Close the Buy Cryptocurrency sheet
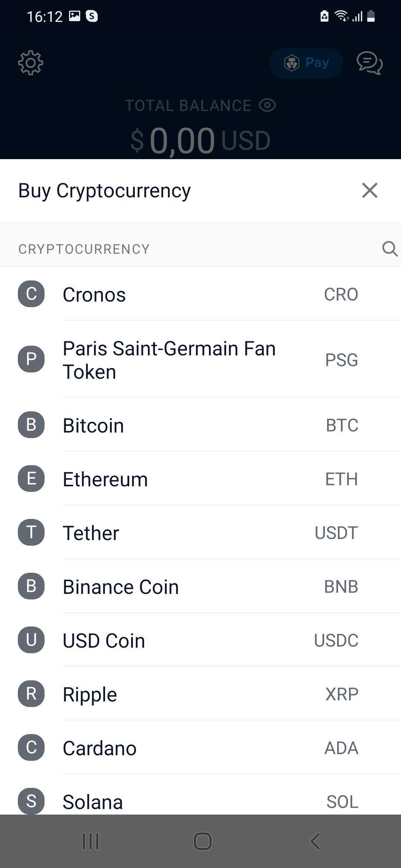This screenshot has height=868, width=401. [x=370, y=190]
